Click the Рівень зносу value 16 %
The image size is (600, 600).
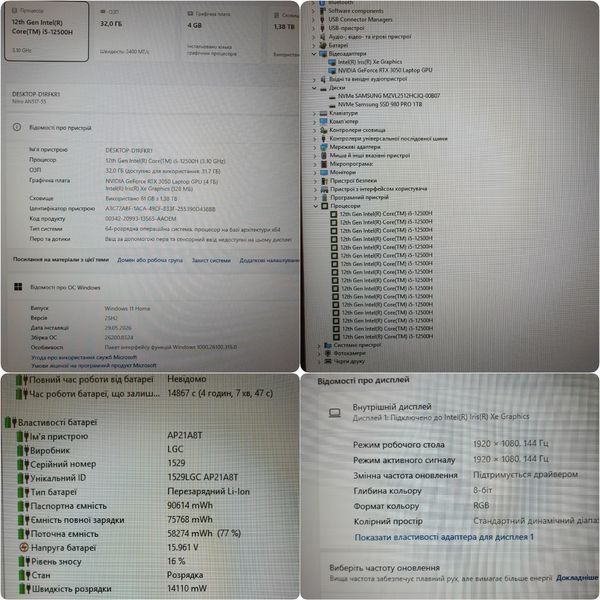click(x=176, y=561)
